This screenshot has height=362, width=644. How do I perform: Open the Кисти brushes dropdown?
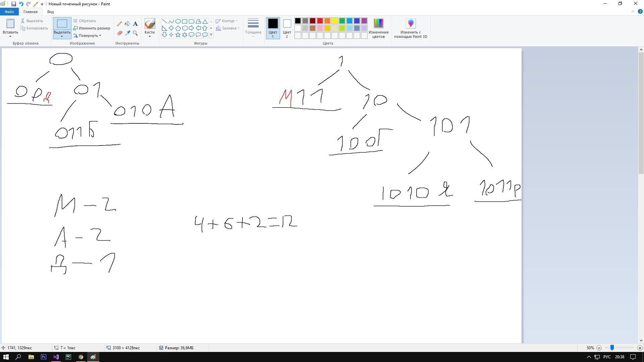pos(150,34)
